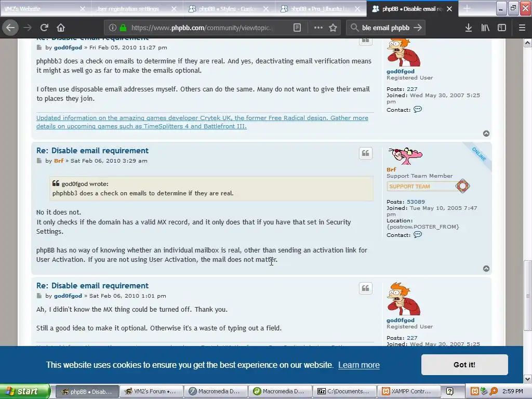This screenshot has width=532, height=399.
Task: Show site information icon in address bar
Action: pos(113,28)
